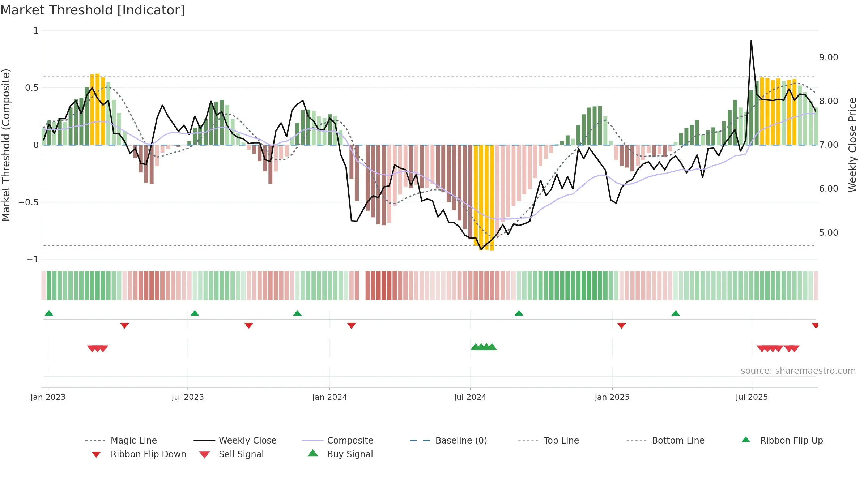Click the 7.00 price tick on right axis
Viewport: 868px width, 488px height.
(x=829, y=145)
